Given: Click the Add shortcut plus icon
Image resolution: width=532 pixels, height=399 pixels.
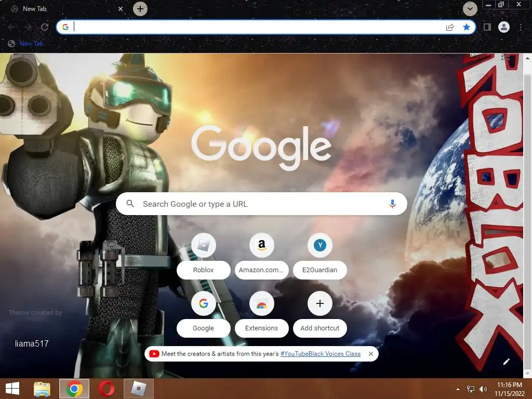Looking at the screenshot, I should 320,303.
